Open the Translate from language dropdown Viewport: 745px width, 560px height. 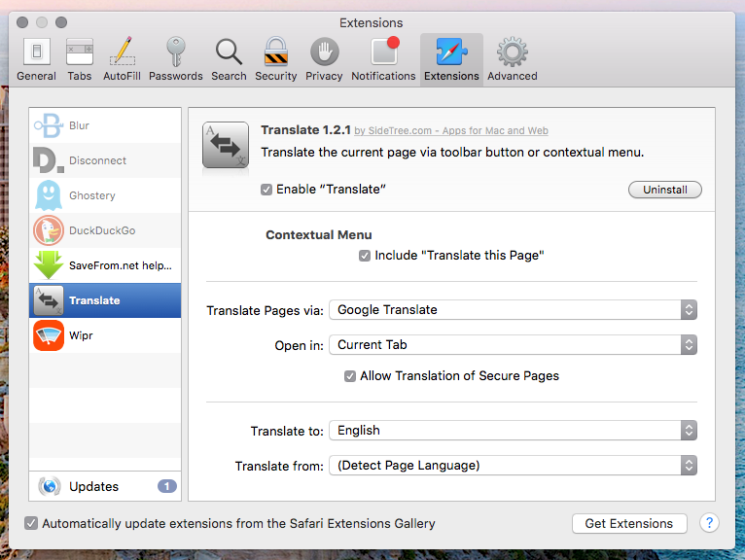coord(514,466)
